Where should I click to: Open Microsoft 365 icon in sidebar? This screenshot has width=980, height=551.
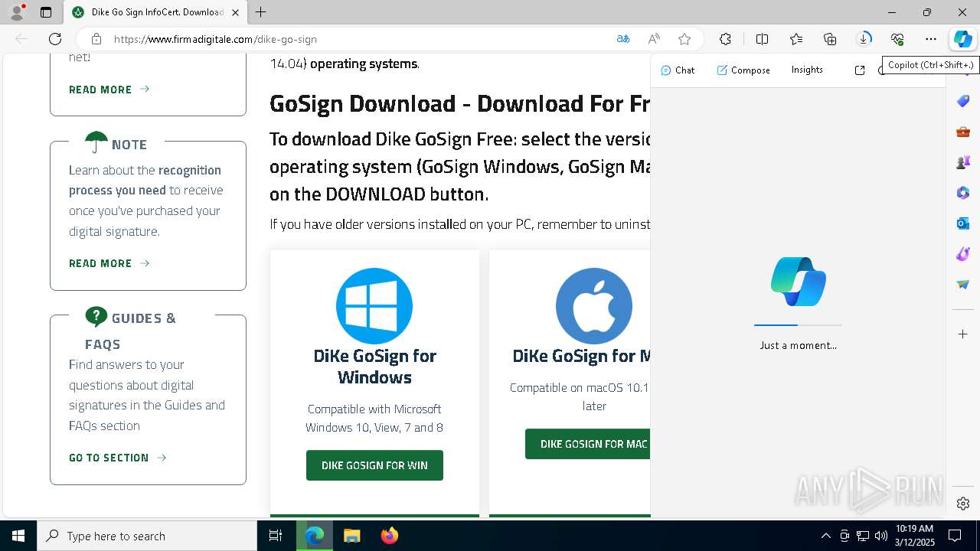[963, 193]
